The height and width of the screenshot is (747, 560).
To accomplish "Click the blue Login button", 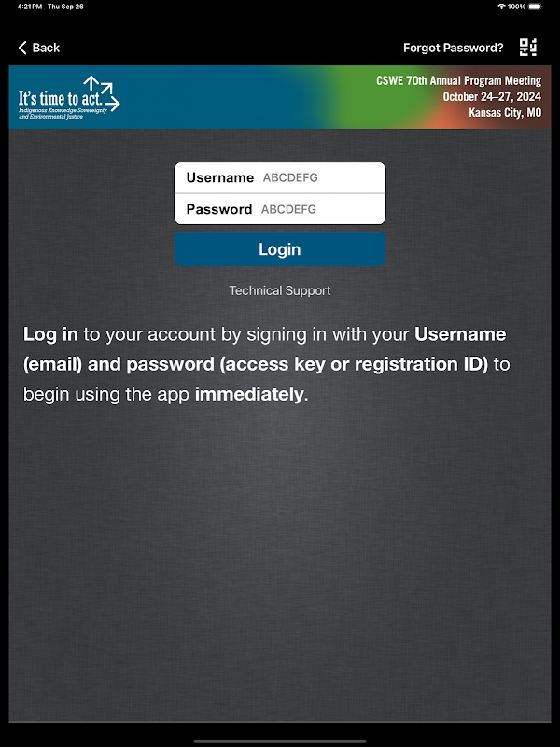I will pos(280,249).
